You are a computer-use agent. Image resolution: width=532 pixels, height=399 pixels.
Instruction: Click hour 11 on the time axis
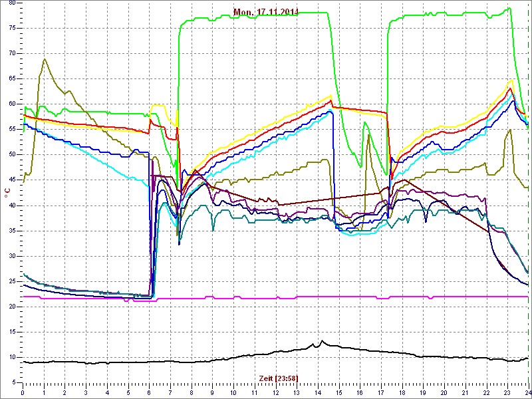tap(255, 392)
